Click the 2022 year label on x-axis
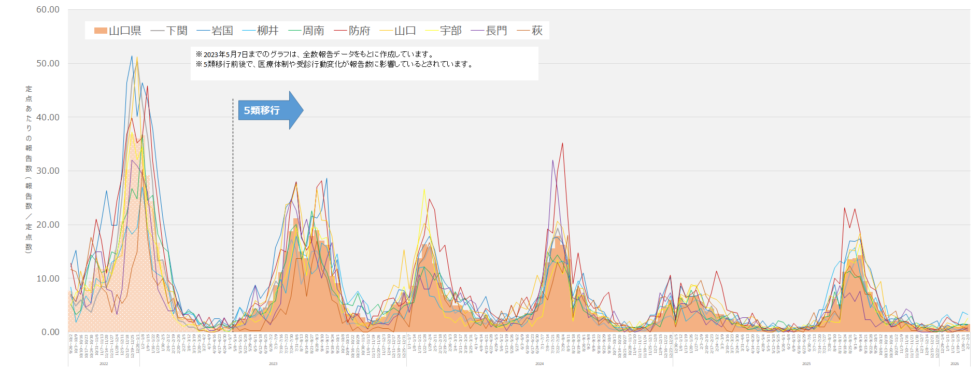 104,364
